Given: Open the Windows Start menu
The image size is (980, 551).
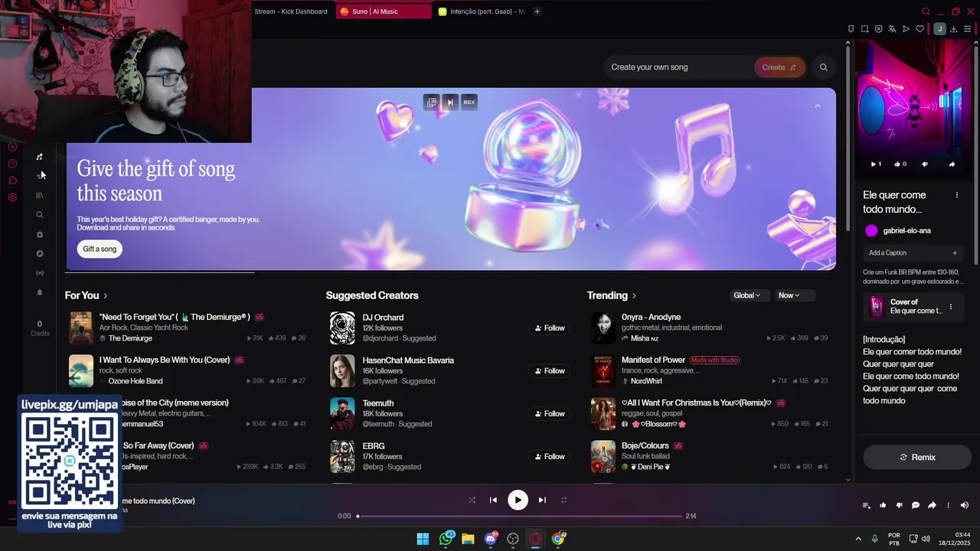Looking at the screenshot, I should pos(423,539).
